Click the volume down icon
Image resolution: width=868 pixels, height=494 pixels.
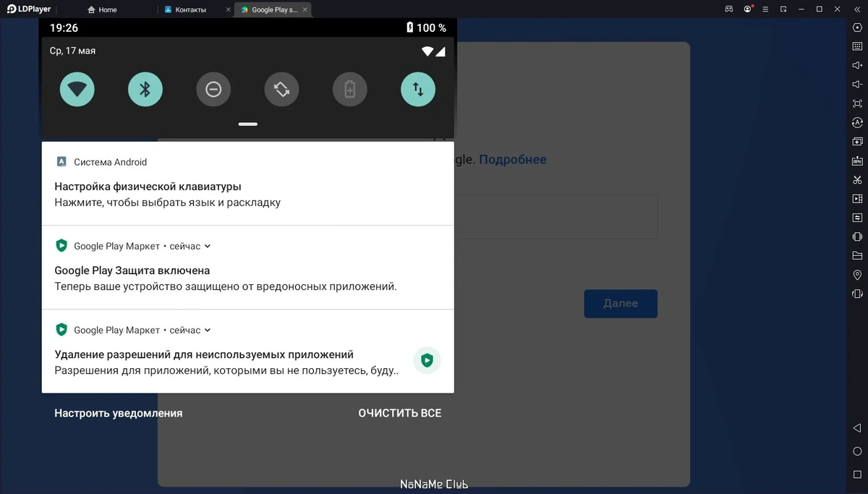[857, 84]
